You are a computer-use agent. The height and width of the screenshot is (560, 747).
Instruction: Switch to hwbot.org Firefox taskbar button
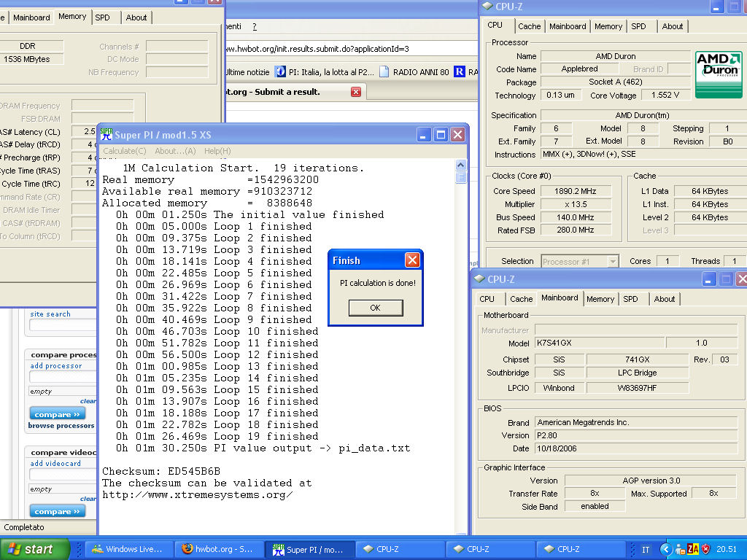217,550
